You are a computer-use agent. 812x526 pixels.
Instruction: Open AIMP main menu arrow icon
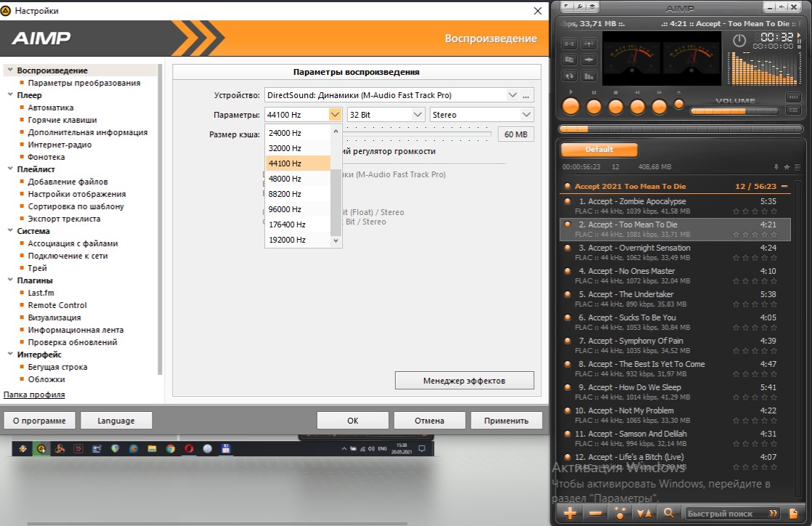pyautogui.click(x=567, y=7)
